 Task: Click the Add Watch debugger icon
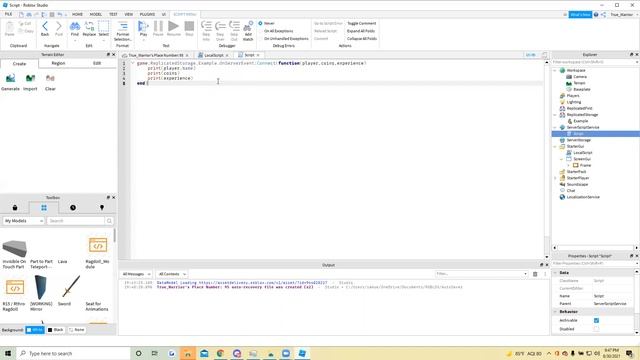(248, 31)
